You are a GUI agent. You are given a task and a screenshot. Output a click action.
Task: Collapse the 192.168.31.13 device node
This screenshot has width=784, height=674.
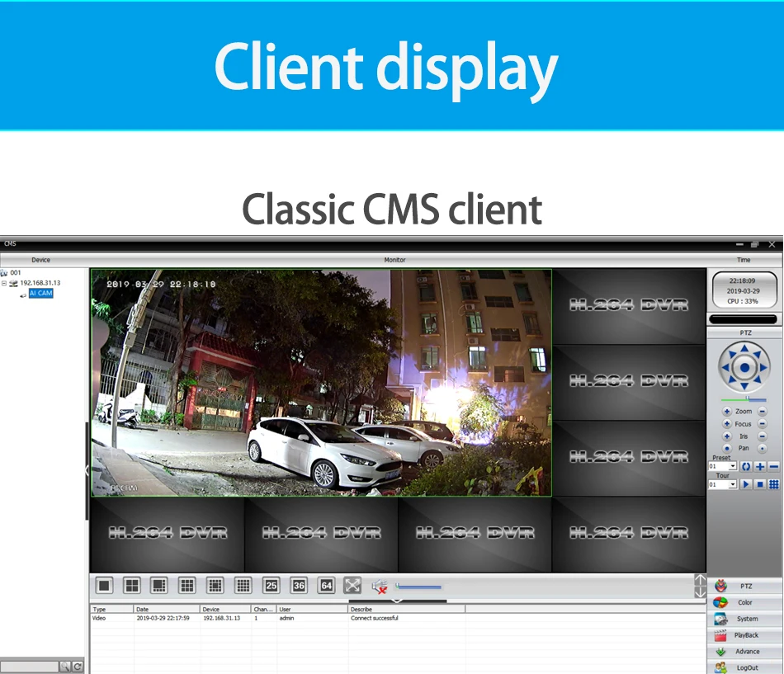4,283
